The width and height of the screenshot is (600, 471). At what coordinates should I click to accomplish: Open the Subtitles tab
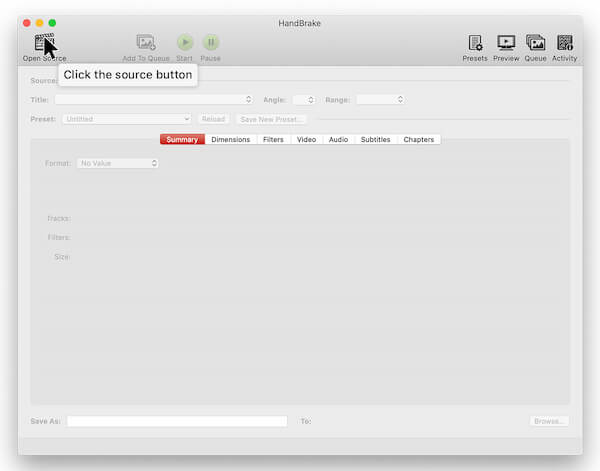click(x=375, y=139)
